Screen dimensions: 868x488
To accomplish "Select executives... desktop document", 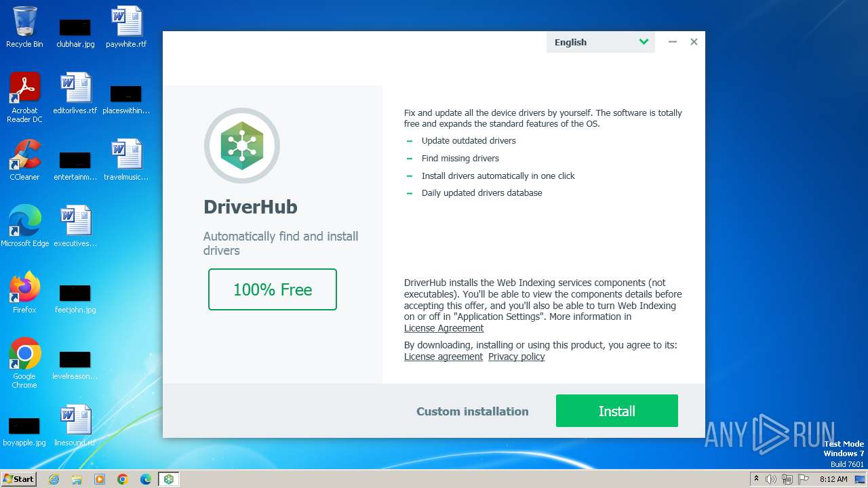I will coord(75,226).
